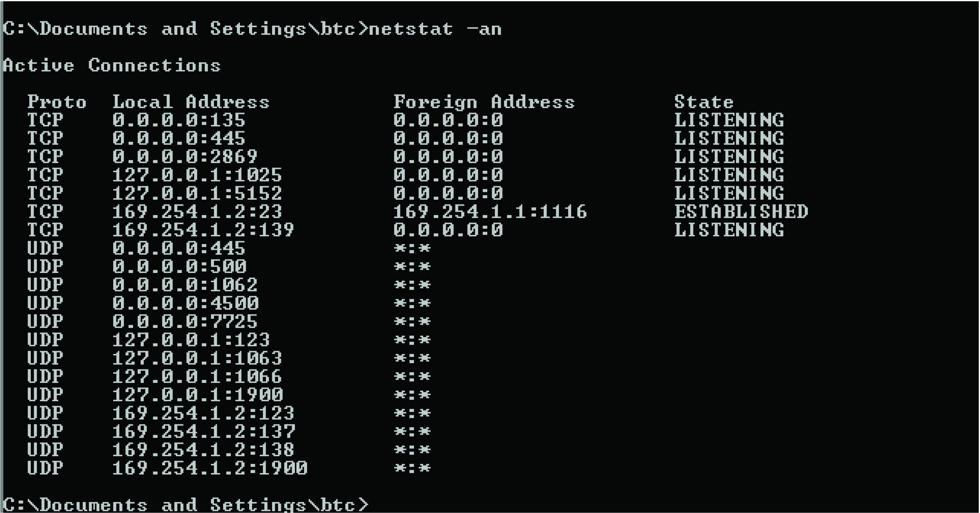Select UDP entry 0.0.0.0:500
980x513 pixels.
pos(180,266)
